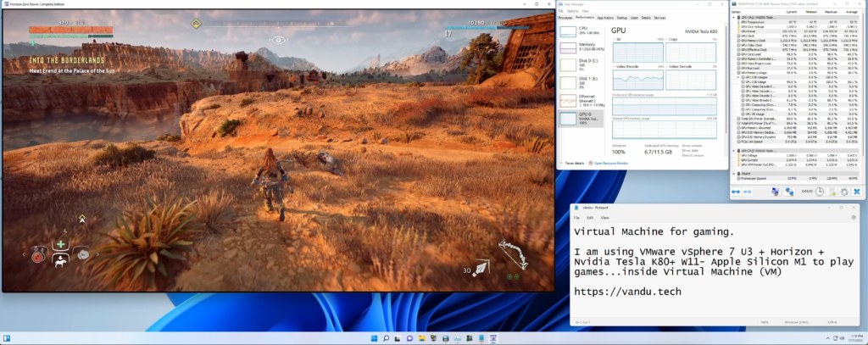The image size is (868, 345).
Task: Collapse the first GPU [#1] NVIDIA Tesla sensor group
Action: tap(733, 18)
